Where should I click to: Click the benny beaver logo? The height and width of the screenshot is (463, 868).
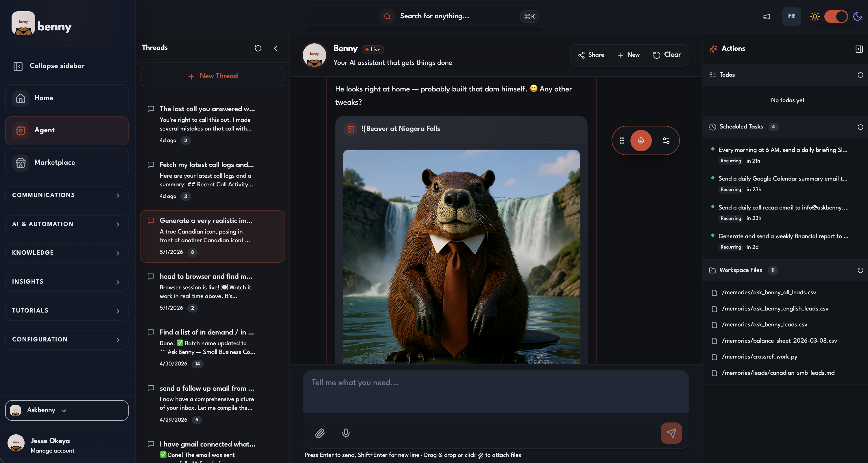pyautogui.click(x=23, y=23)
